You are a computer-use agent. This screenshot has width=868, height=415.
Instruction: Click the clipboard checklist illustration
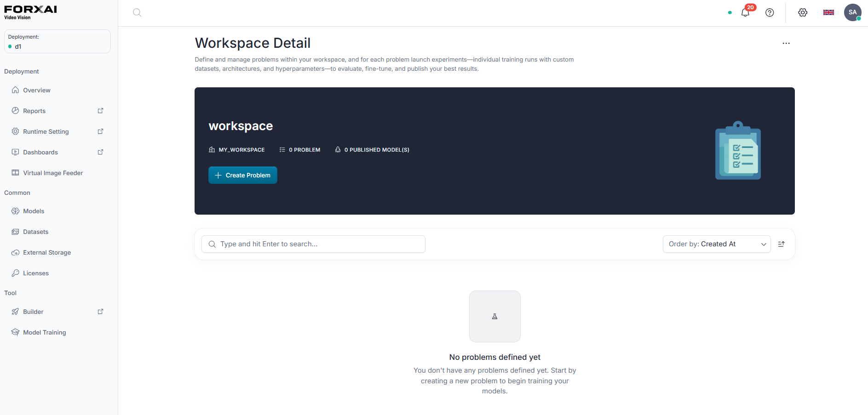738,151
